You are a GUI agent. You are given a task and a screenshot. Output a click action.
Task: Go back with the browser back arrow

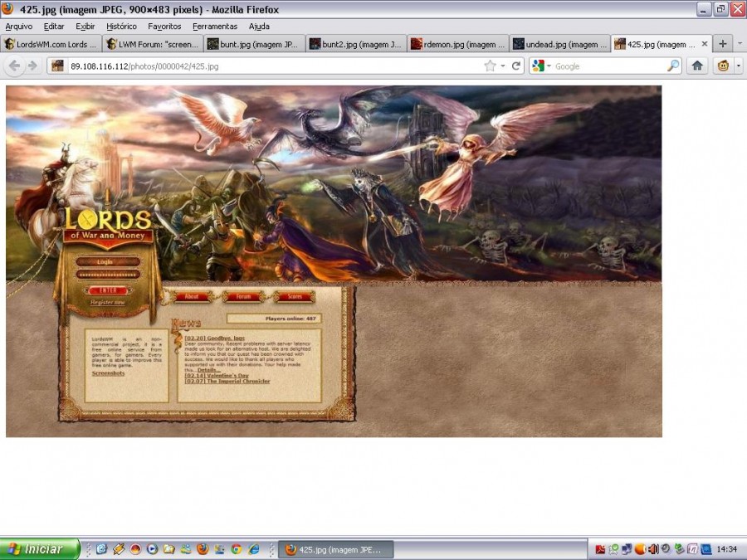pyautogui.click(x=14, y=66)
